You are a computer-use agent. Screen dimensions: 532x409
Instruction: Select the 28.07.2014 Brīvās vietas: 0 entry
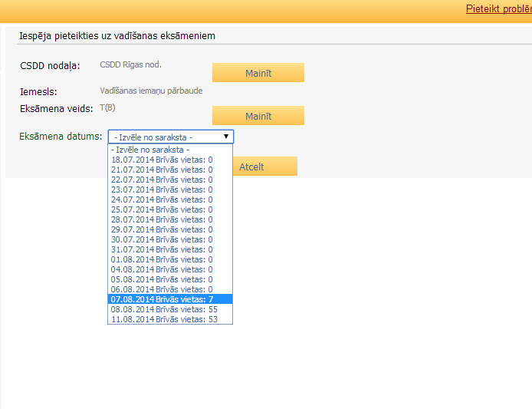(x=170, y=219)
